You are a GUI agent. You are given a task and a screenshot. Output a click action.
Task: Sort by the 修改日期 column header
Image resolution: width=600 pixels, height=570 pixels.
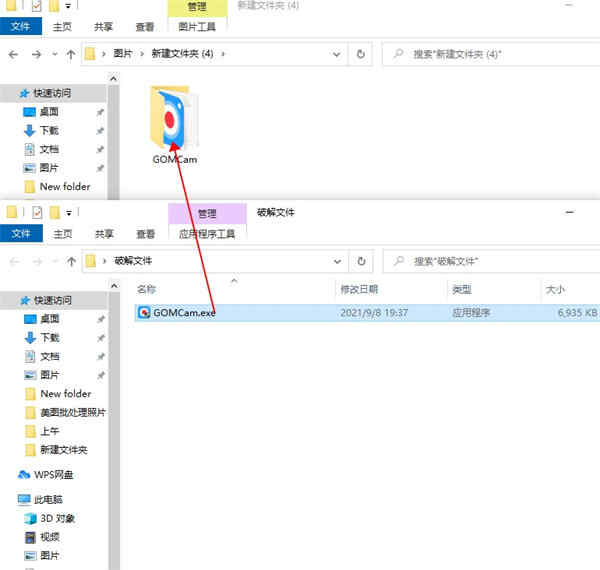pyautogui.click(x=359, y=290)
